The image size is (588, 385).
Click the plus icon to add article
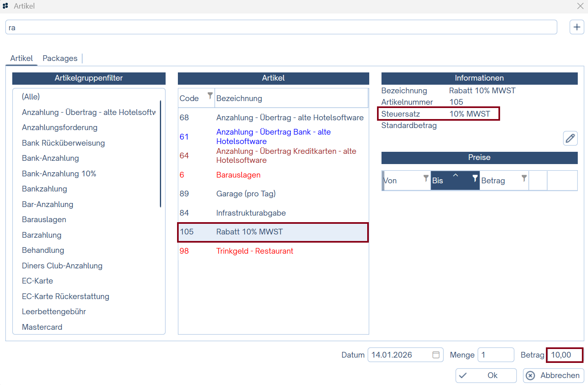(577, 27)
